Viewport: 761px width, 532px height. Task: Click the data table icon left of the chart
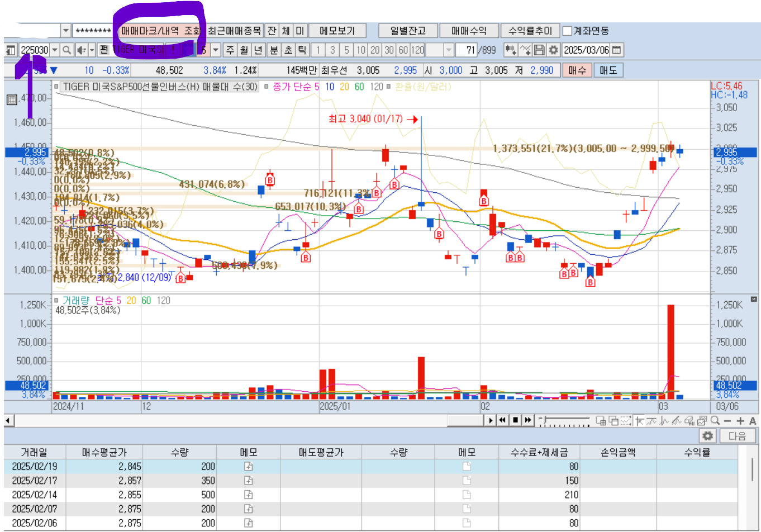(11, 100)
